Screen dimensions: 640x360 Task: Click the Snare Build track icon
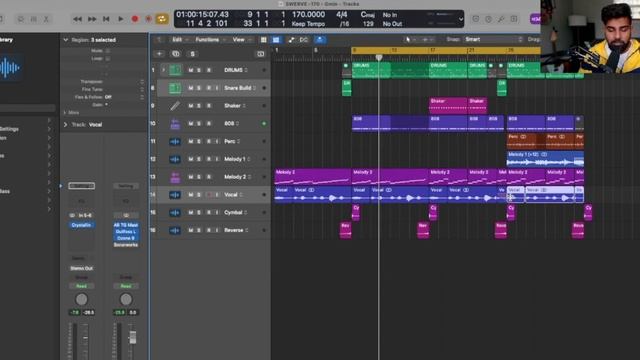tap(175, 88)
